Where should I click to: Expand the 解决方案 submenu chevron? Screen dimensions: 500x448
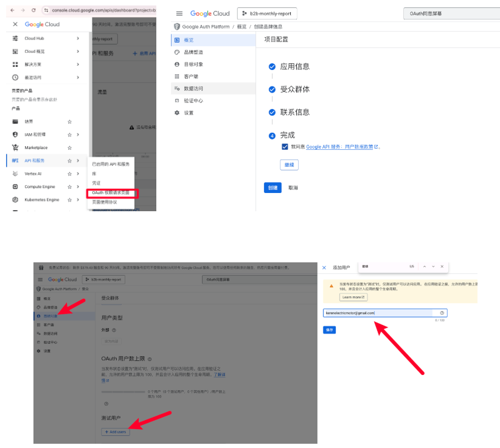pyautogui.click(x=78, y=65)
